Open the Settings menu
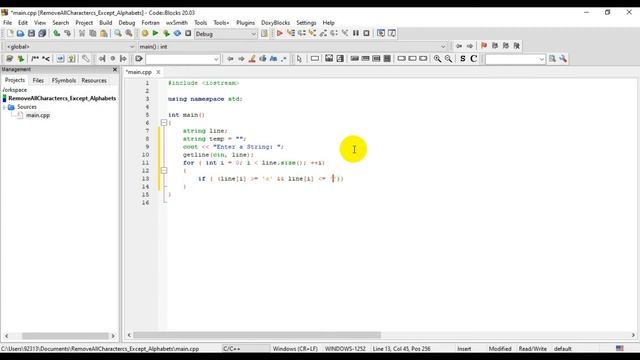Image resolution: width=640 pixels, height=360 pixels. click(x=306, y=23)
